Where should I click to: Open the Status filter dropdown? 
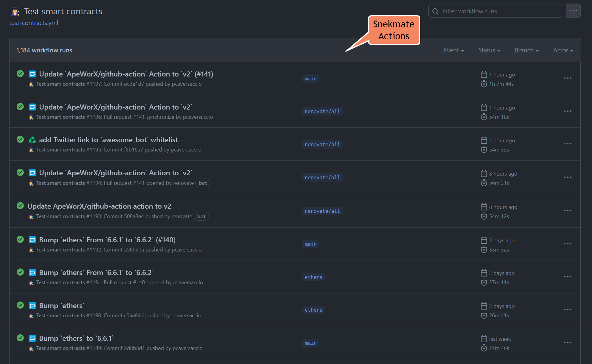pos(489,50)
